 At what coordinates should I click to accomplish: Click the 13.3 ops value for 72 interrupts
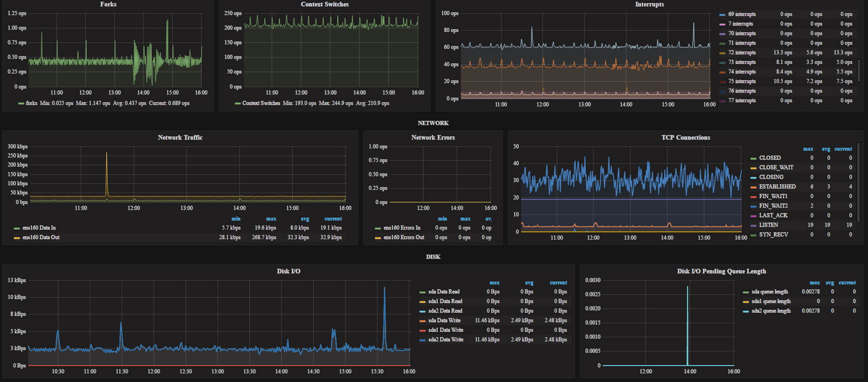[x=783, y=52]
